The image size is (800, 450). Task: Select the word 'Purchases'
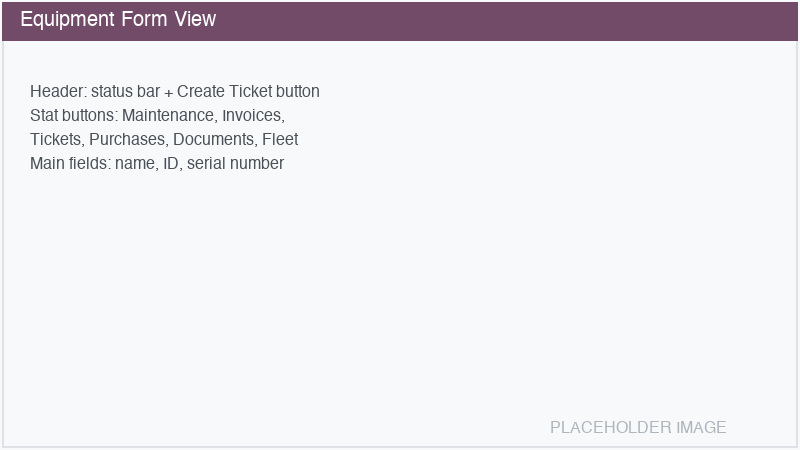[x=126, y=140]
